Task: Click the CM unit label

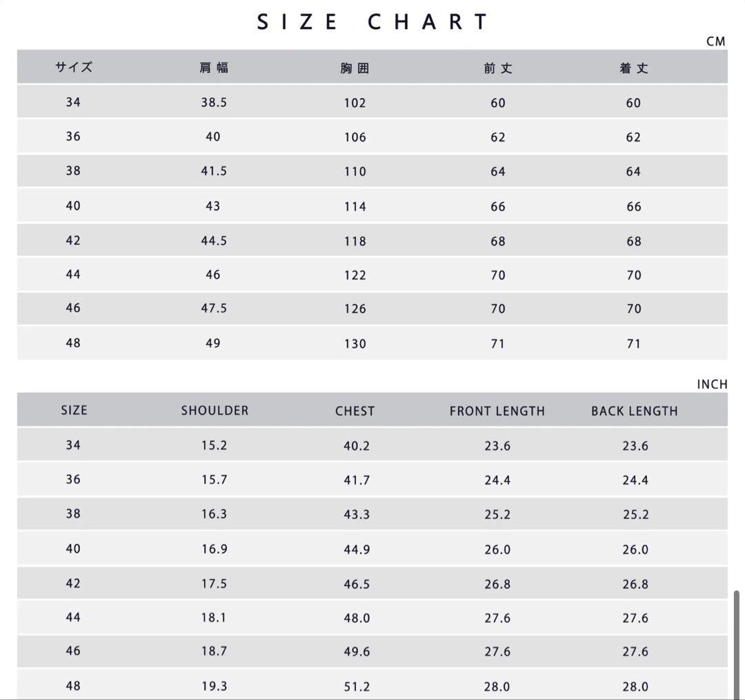Action: [x=716, y=41]
